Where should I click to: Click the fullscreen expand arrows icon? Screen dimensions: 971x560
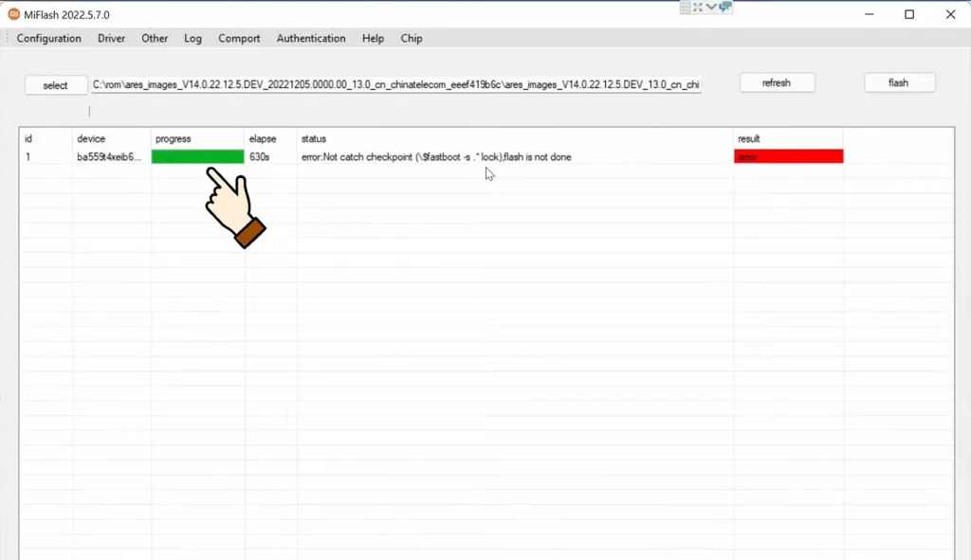[x=699, y=8]
